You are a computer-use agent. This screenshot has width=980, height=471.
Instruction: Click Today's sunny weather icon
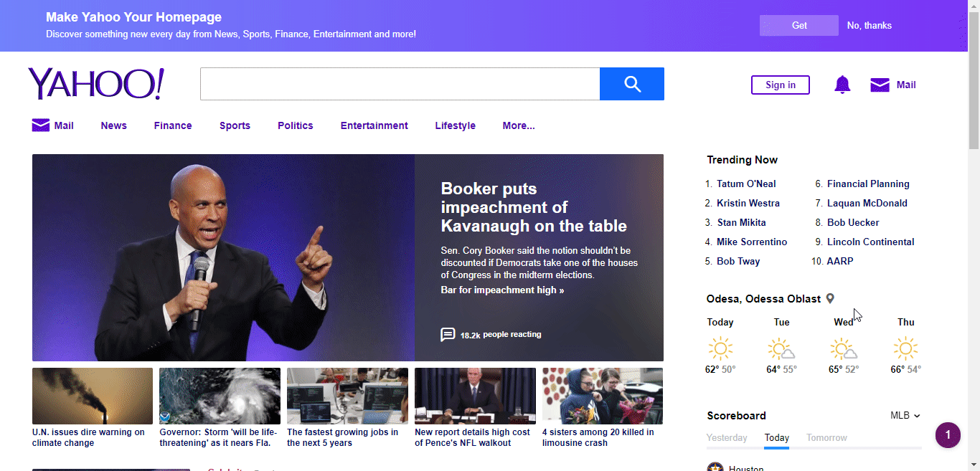(x=720, y=349)
